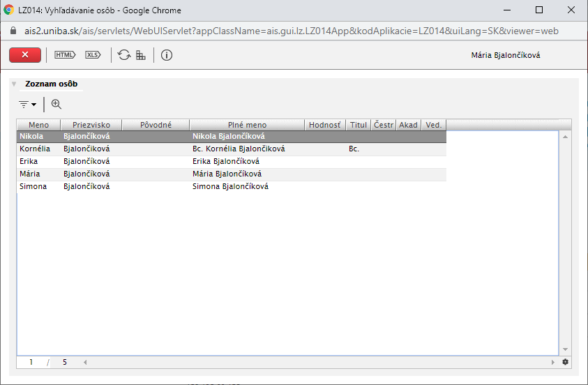Open table settings gear icon

point(565,362)
